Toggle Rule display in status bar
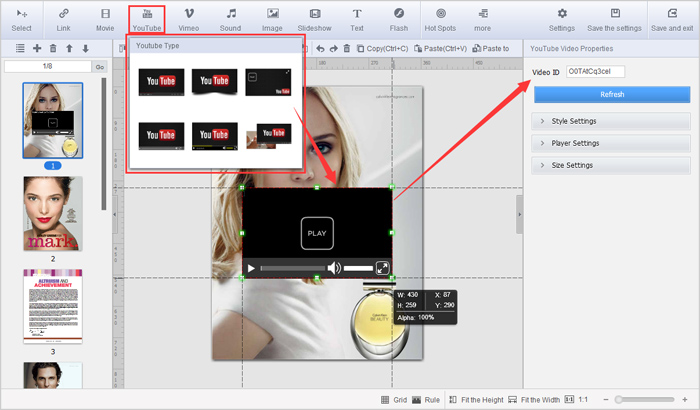Viewport: 700px width, 410px height. pos(426,399)
